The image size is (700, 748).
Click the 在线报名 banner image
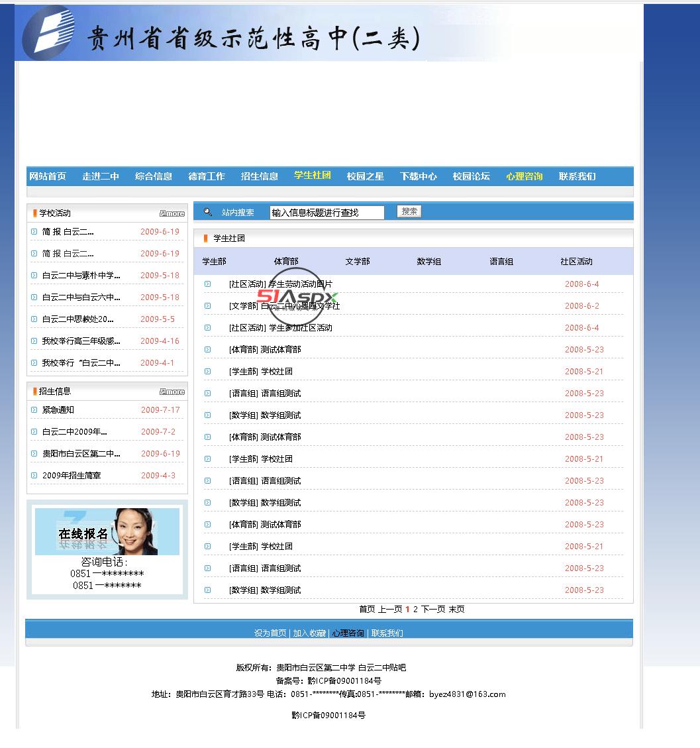(107, 531)
